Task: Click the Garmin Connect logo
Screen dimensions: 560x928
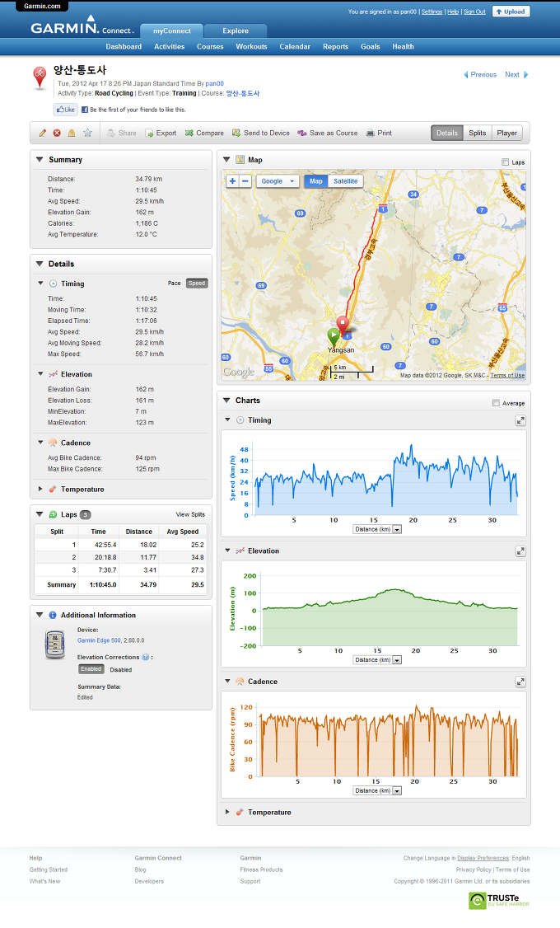Action: coord(82,27)
